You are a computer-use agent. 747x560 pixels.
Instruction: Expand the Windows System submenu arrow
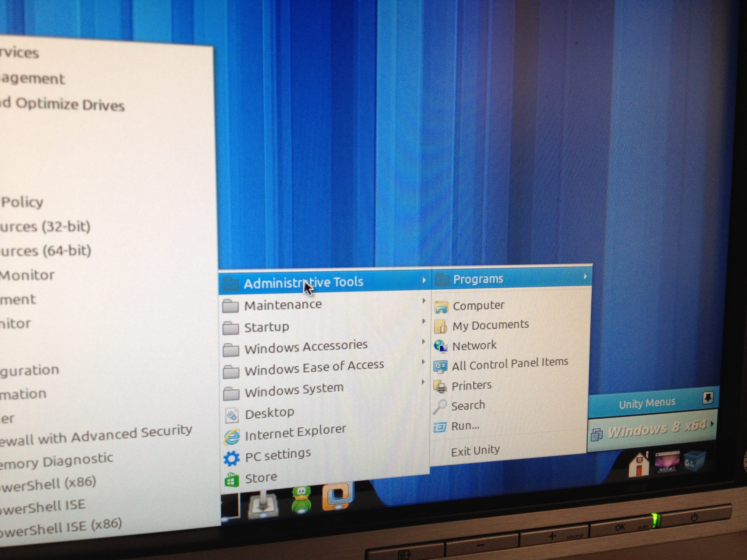(x=423, y=382)
